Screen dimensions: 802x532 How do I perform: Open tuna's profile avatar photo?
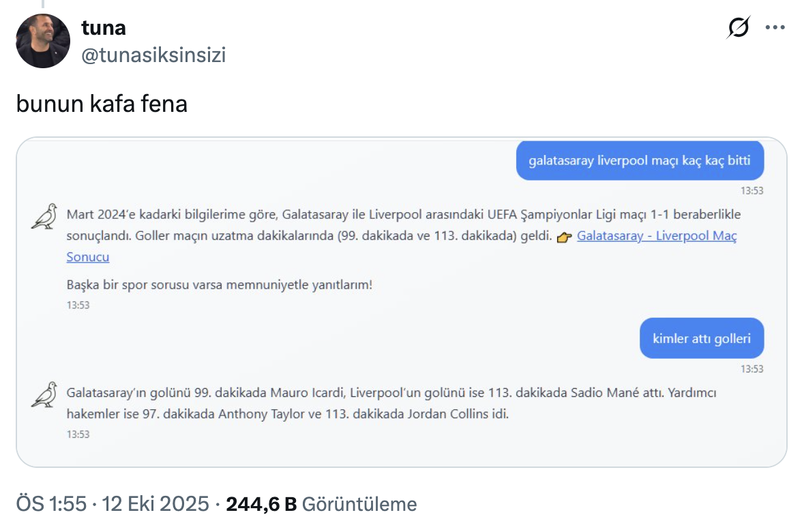pyautogui.click(x=43, y=41)
